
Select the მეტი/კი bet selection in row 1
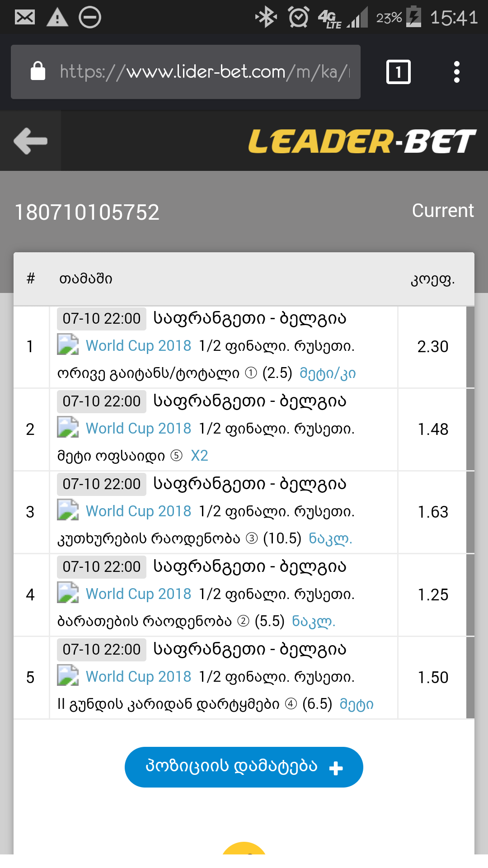pyautogui.click(x=328, y=373)
